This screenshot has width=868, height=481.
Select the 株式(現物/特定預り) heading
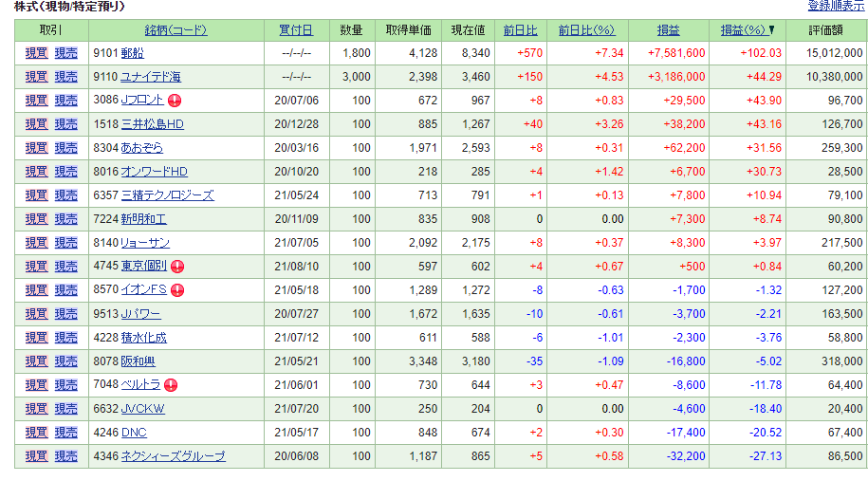click(x=70, y=6)
